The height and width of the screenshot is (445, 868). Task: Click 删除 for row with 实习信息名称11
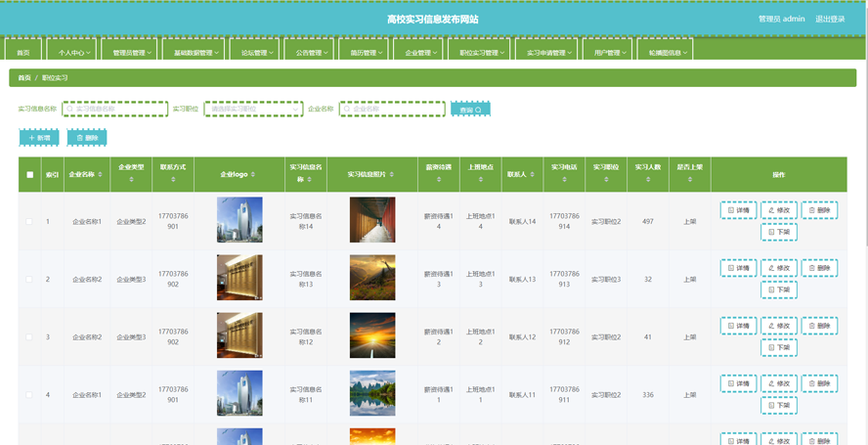[x=819, y=383]
